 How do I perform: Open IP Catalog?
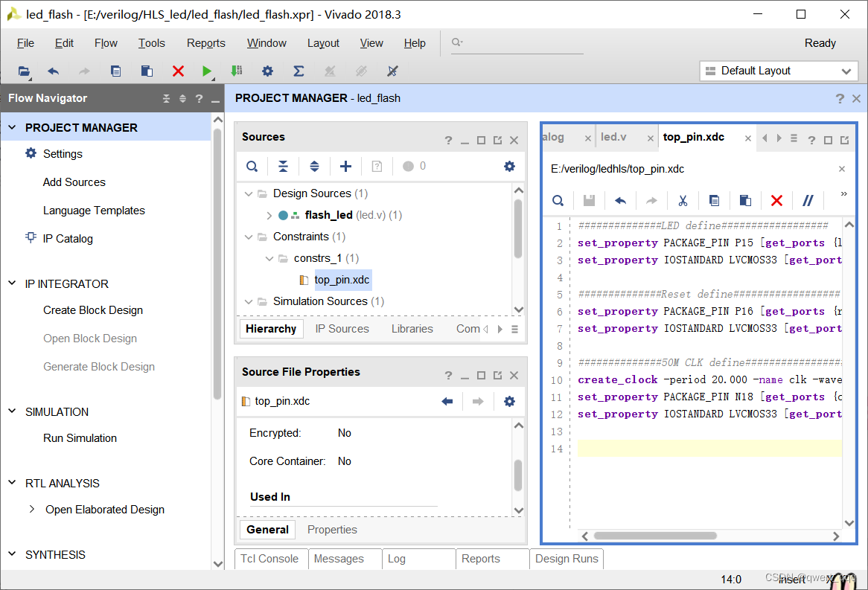point(68,239)
